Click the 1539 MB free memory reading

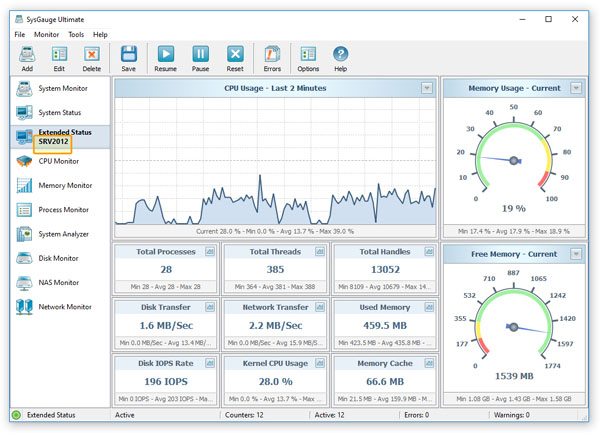click(514, 376)
